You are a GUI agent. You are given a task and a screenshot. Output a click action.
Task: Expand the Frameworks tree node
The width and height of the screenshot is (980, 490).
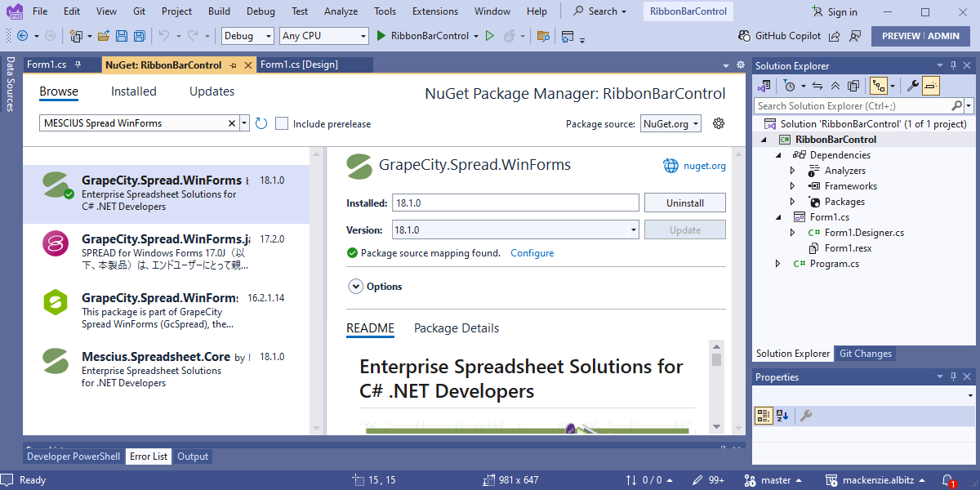(x=792, y=186)
